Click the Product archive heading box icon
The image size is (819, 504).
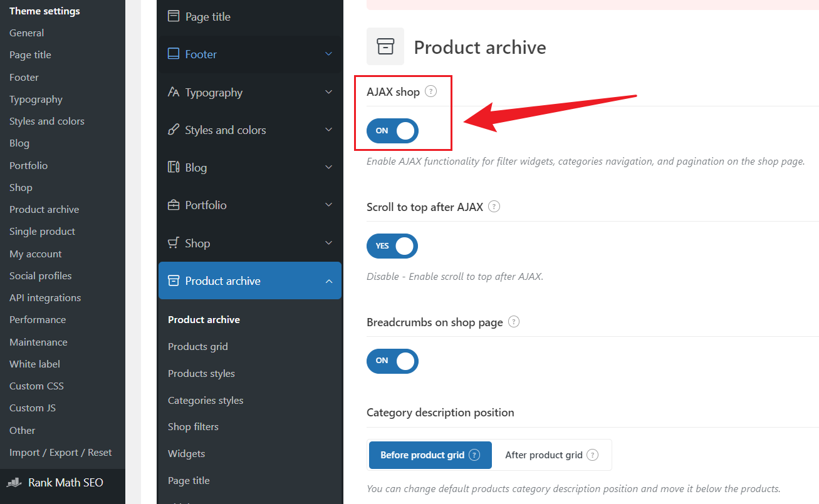tap(385, 46)
